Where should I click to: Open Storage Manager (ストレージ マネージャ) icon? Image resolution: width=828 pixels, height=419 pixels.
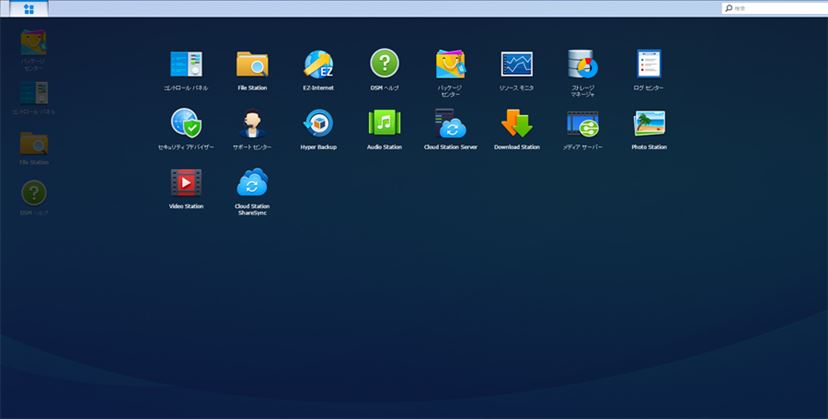583,64
